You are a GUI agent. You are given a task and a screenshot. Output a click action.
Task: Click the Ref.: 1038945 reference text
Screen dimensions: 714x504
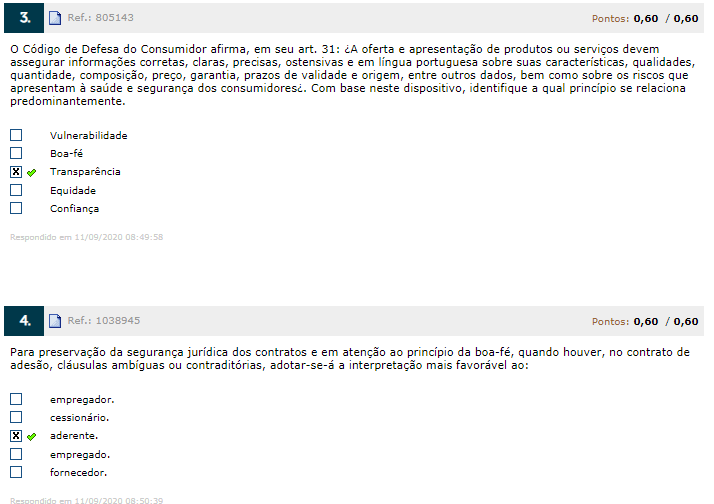(x=104, y=321)
